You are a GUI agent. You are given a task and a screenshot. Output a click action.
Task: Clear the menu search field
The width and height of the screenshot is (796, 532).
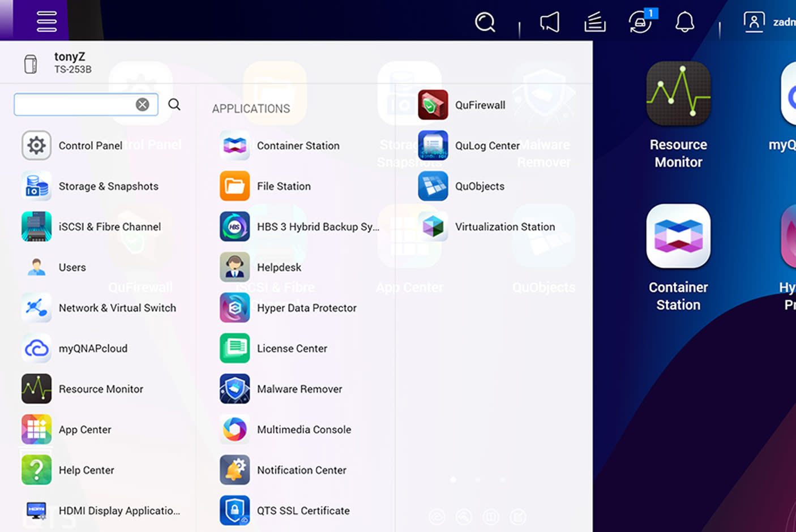point(143,105)
